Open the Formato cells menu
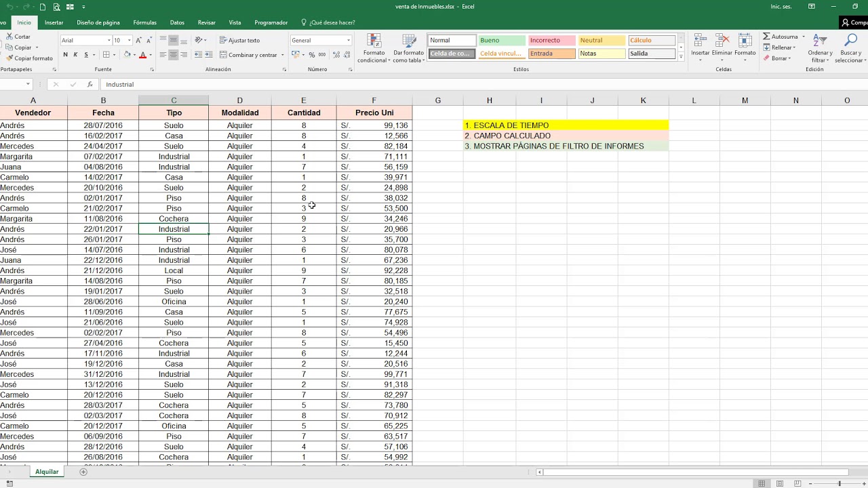 coord(745,47)
